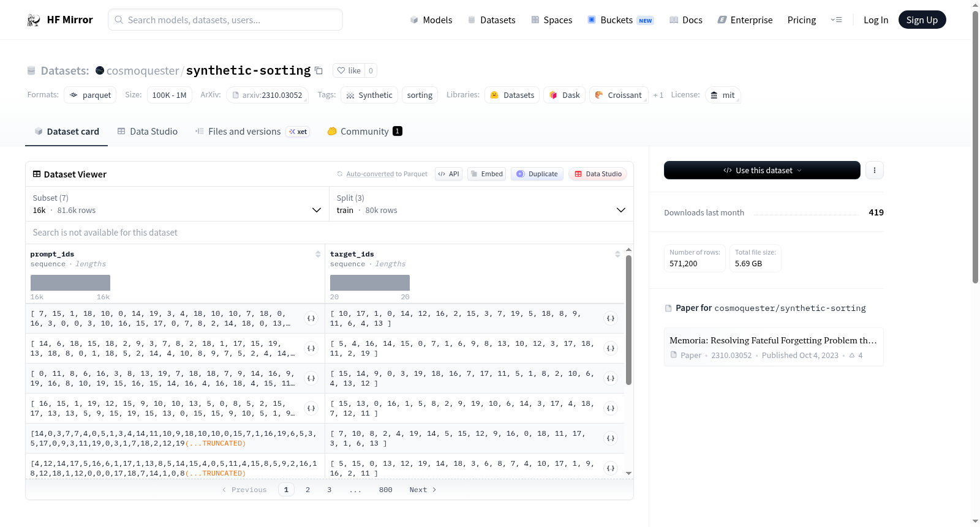Sort by the prompt_ids column sort icon
980x527 pixels.
coord(318,254)
